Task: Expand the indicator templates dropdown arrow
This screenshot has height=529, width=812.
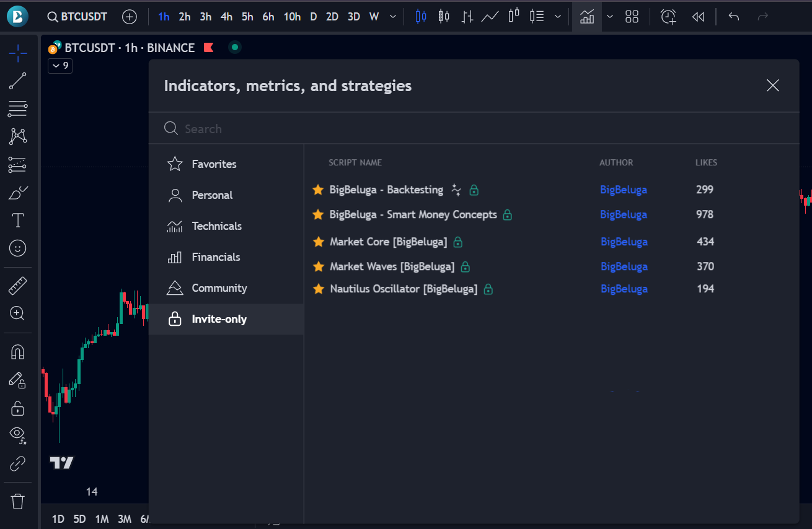Action: 610,17
